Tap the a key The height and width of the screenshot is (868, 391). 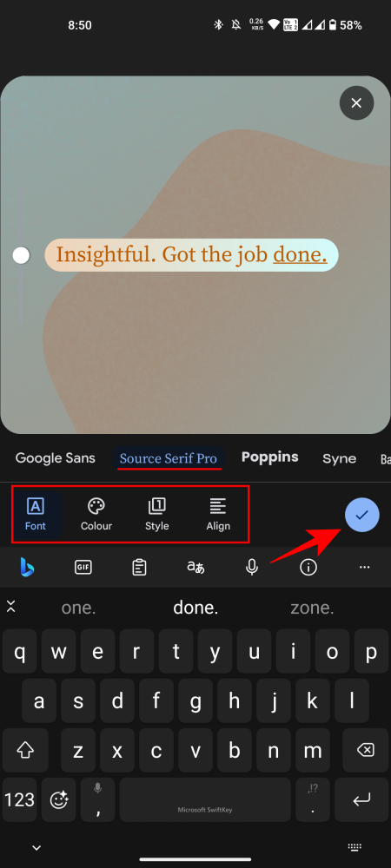(x=39, y=700)
